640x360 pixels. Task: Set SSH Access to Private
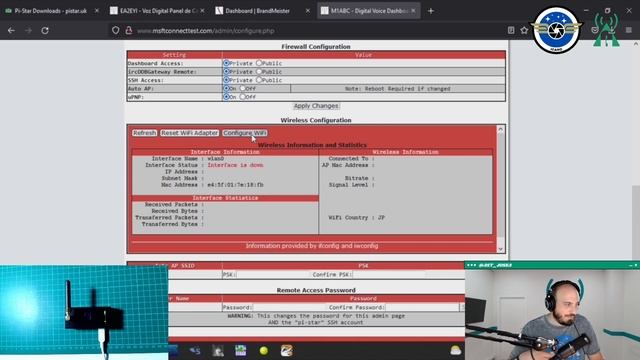(x=226, y=80)
